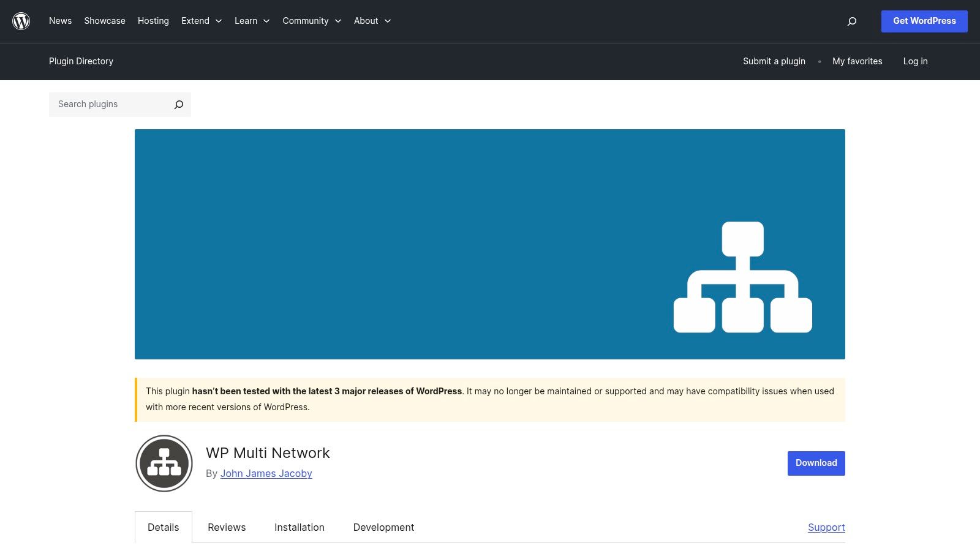Switch to the Development tab
This screenshot has height=551, width=980.
tap(383, 527)
